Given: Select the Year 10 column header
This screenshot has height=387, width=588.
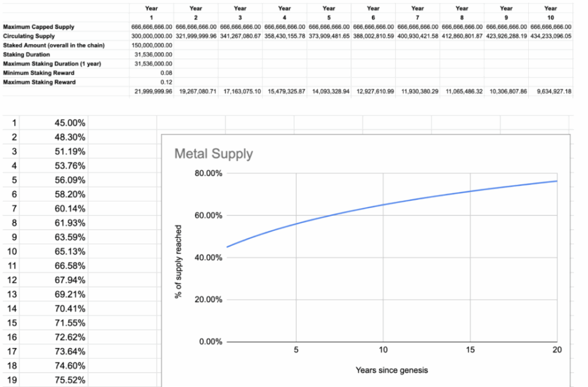Looking at the screenshot, I should [551, 13].
